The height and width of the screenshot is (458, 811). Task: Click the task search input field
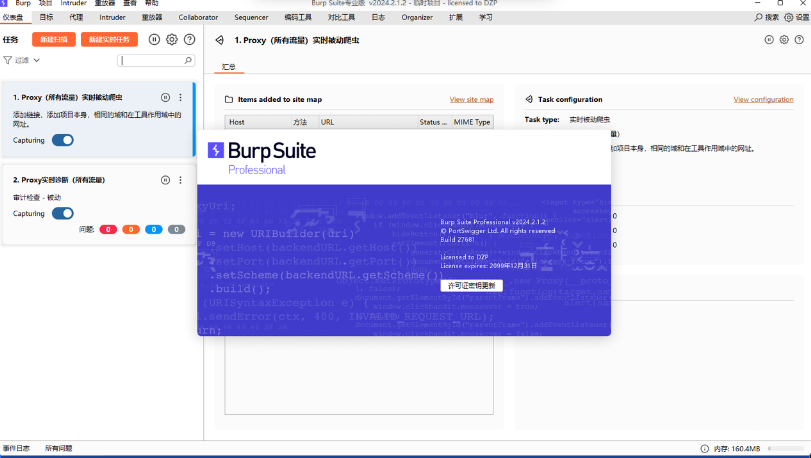click(x=154, y=60)
